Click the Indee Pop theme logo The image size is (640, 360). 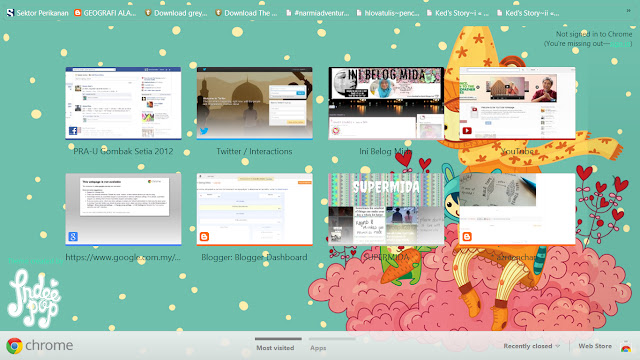(x=34, y=298)
